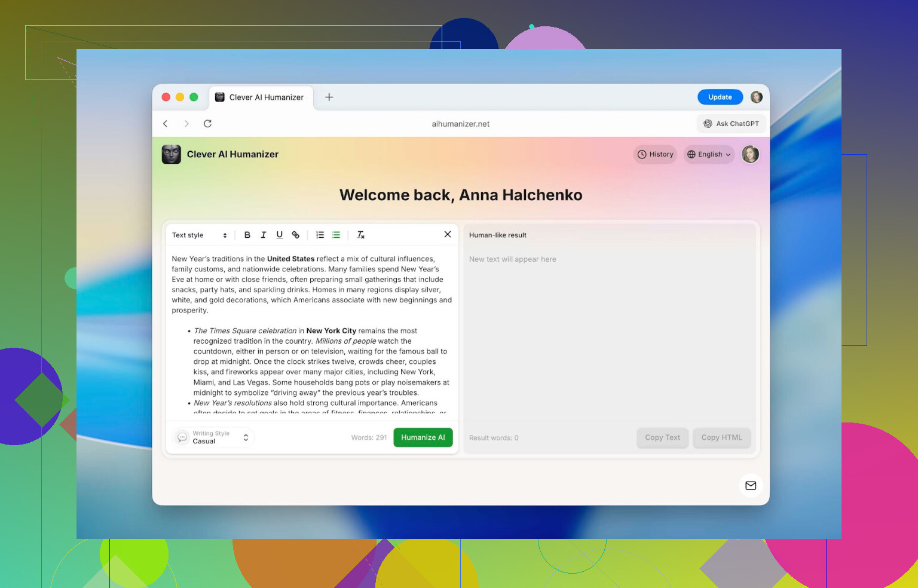Expand the English language selector
The height and width of the screenshot is (588, 918).
[x=709, y=154]
